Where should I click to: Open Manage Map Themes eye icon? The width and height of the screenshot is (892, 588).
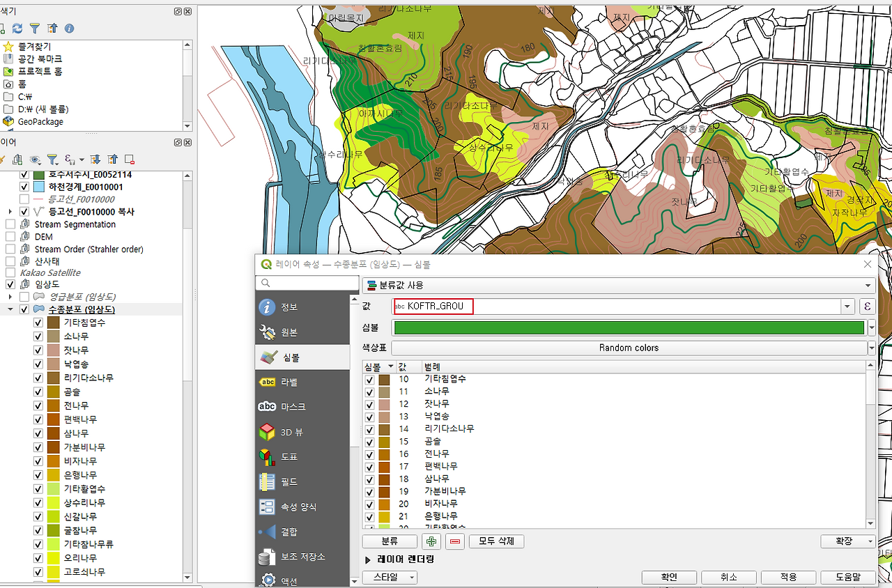click(35, 160)
